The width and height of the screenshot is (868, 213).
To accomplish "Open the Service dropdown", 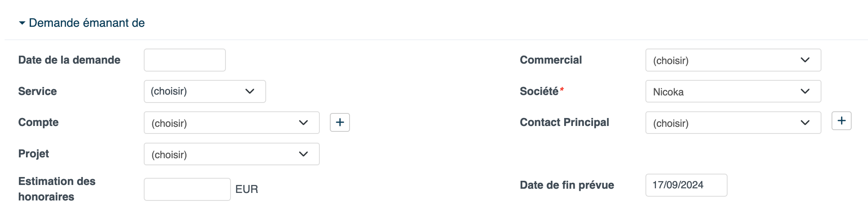I will pos(205,91).
